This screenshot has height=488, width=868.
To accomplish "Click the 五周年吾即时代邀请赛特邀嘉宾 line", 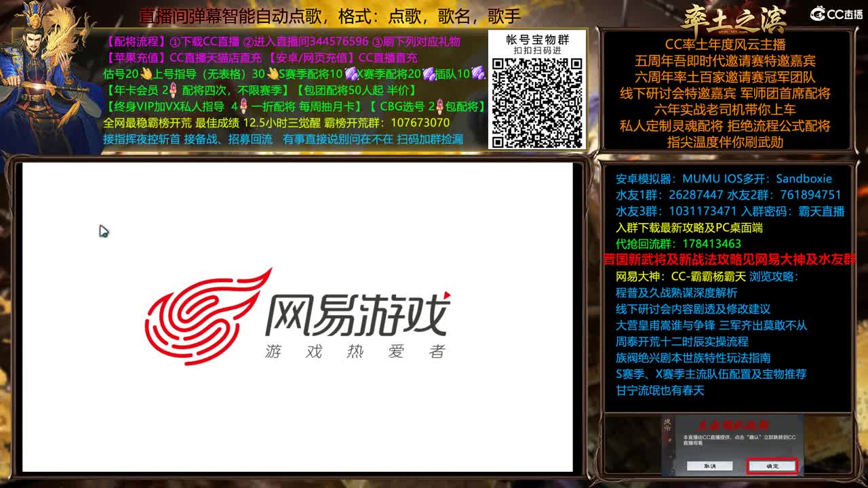I will tap(725, 61).
